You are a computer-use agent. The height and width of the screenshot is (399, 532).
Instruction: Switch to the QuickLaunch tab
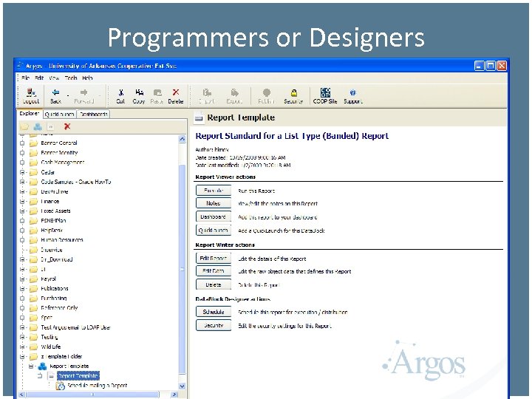tap(59, 115)
